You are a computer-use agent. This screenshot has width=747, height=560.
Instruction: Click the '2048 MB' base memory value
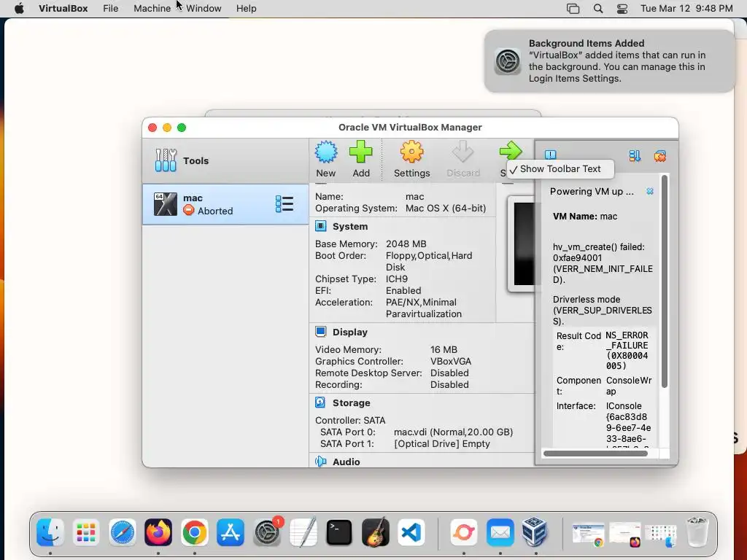pyautogui.click(x=406, y=244)
